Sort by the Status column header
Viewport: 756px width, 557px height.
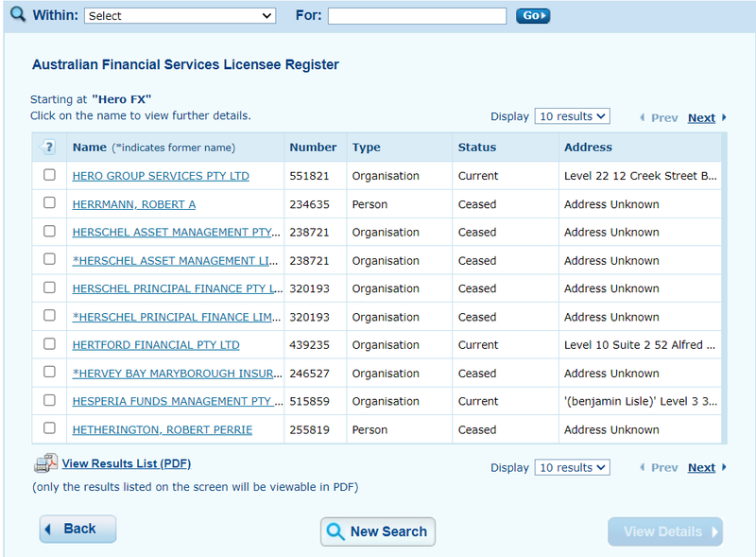477,148
